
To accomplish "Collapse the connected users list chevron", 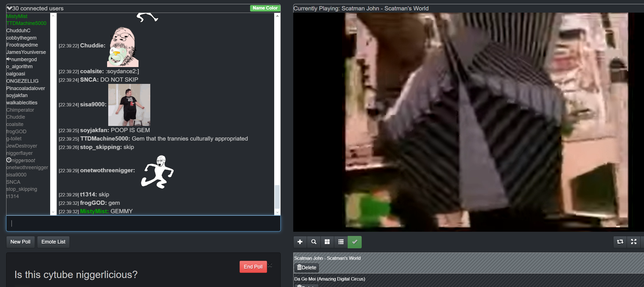I will click(x=9, y=8).
